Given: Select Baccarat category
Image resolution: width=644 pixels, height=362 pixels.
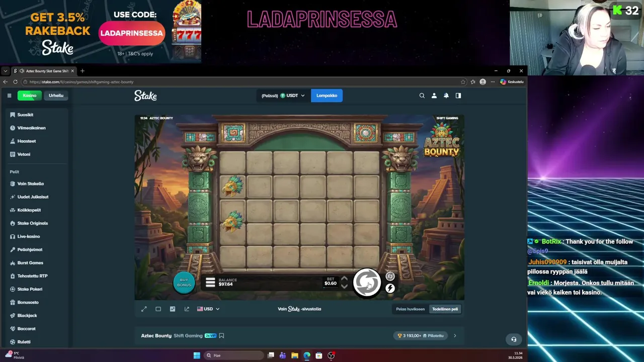Looking at the screenshot, I should [x=38, y=328].
